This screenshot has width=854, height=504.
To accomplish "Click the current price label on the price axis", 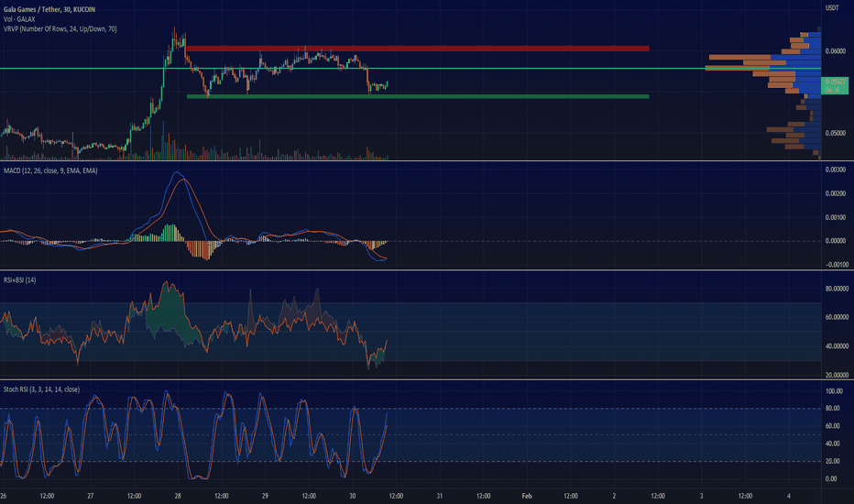I will point(835,85).
